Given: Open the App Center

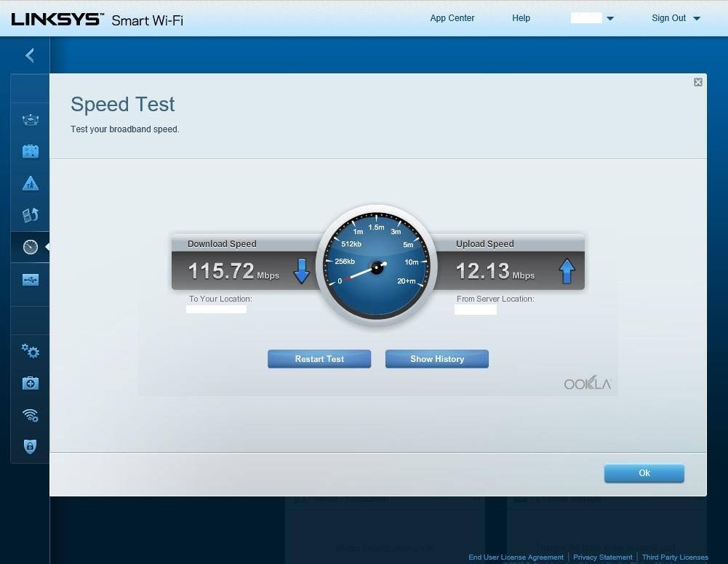Looking at the screenshot, I should click(x=452, y=18).
